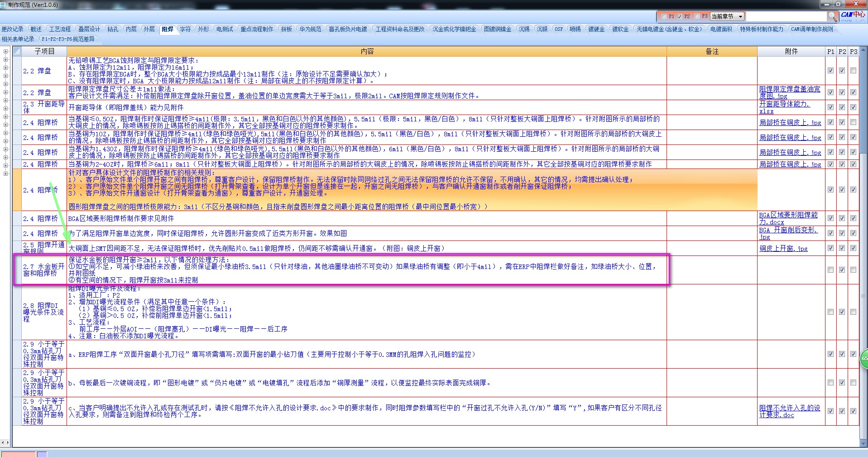Open attachment BGA区域菱形阻焊能力.docx
The height and width of the screenshot is (457, 868).
(x=788, y=218)
